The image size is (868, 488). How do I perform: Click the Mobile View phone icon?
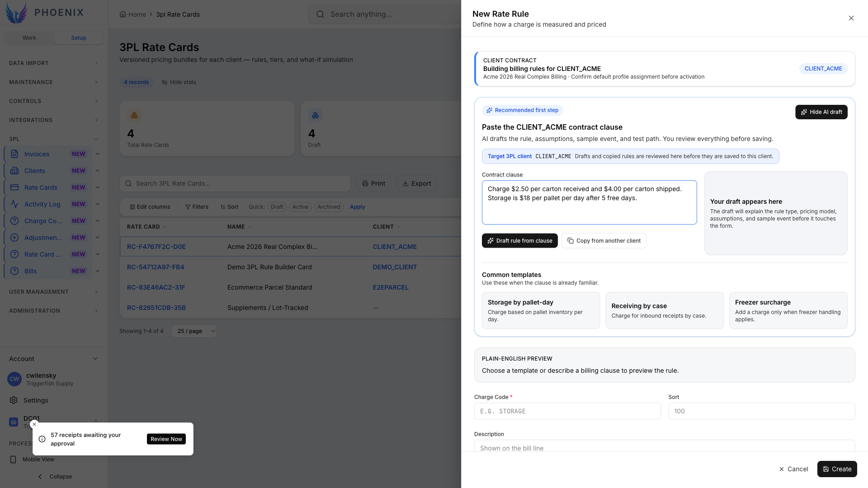pos(13,460)
